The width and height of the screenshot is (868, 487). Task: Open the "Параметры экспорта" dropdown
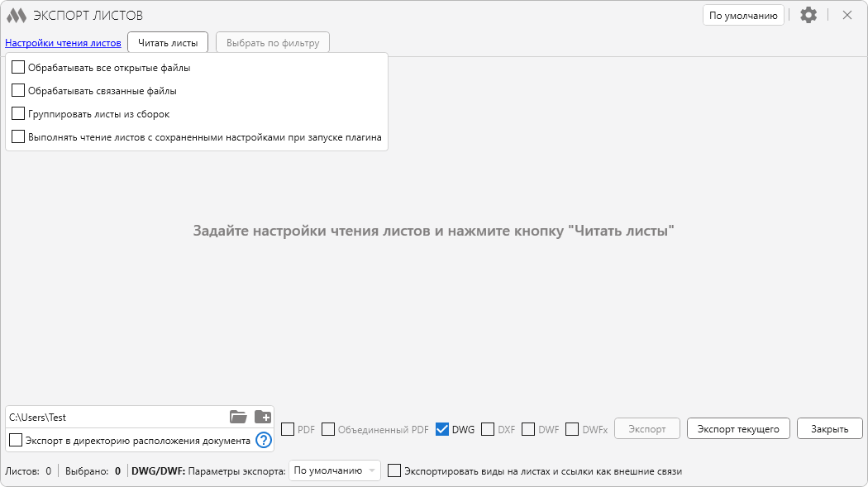click(x=334, y=470)
